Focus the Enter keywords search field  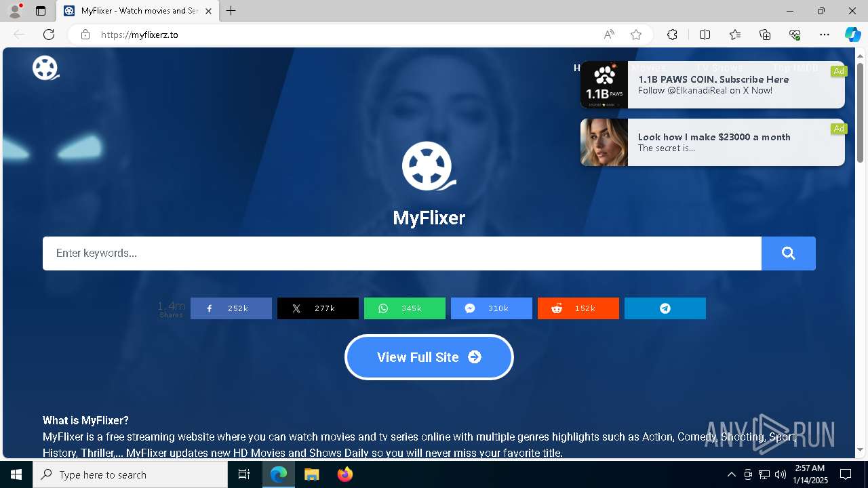402,253
